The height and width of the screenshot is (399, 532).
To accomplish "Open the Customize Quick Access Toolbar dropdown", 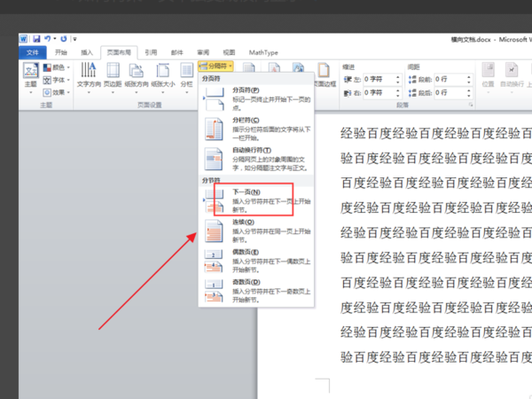I will [x=74, y=39].
